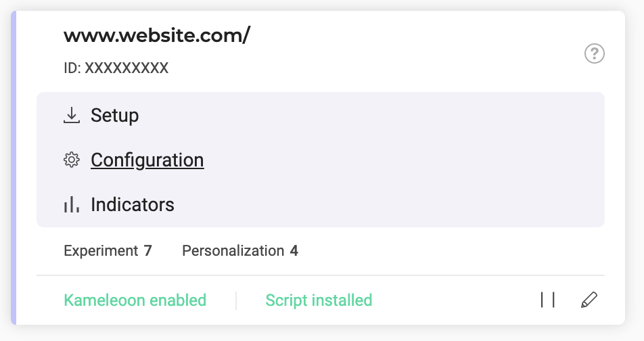This screenshot has width=644, height=341.
Task: Open the underlined Configuration link
Action: coord(147,160)
